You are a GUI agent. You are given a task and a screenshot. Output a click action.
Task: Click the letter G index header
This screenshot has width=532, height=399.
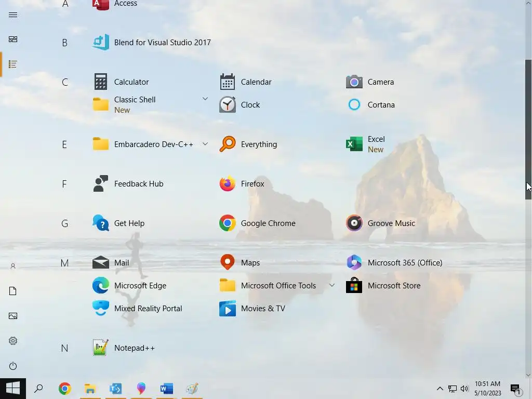[x=64, y=223]
